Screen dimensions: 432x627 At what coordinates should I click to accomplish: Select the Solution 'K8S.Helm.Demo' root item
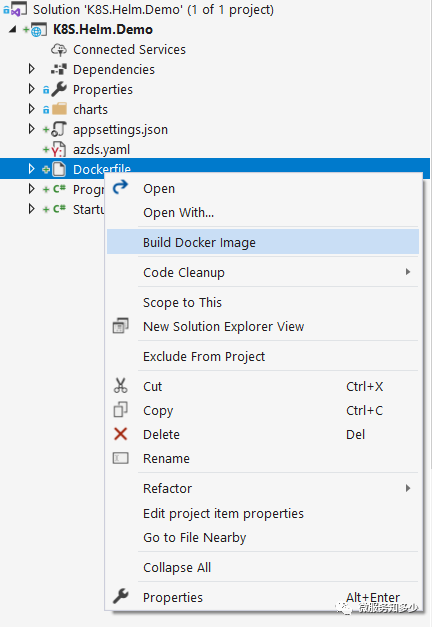coord(153,10)
